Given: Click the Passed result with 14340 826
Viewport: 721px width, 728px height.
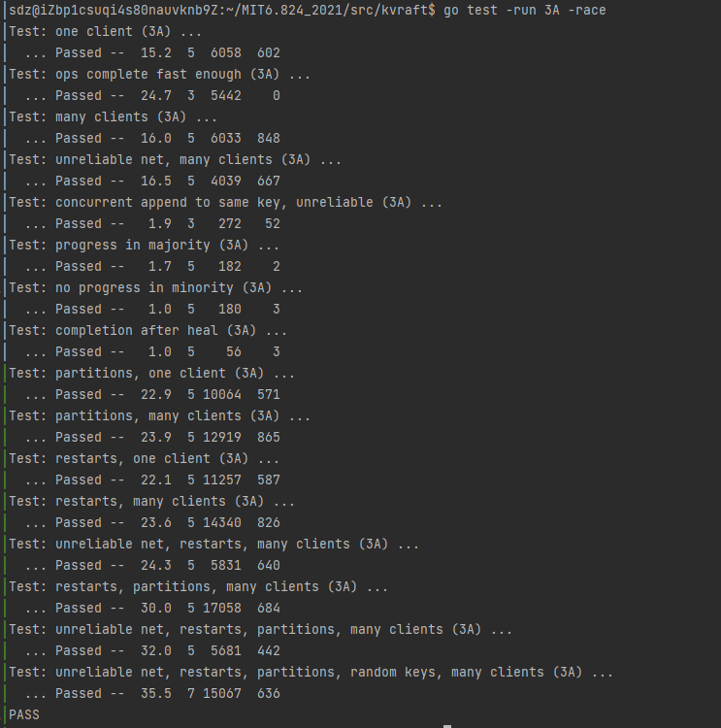Looking at the screenshot, I should [152, 523].
